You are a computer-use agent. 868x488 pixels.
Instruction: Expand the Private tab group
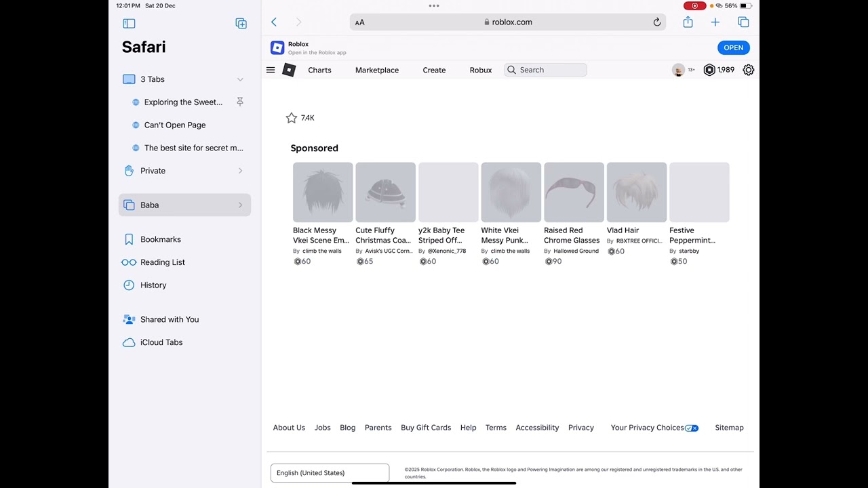click(x=240, y=171)
